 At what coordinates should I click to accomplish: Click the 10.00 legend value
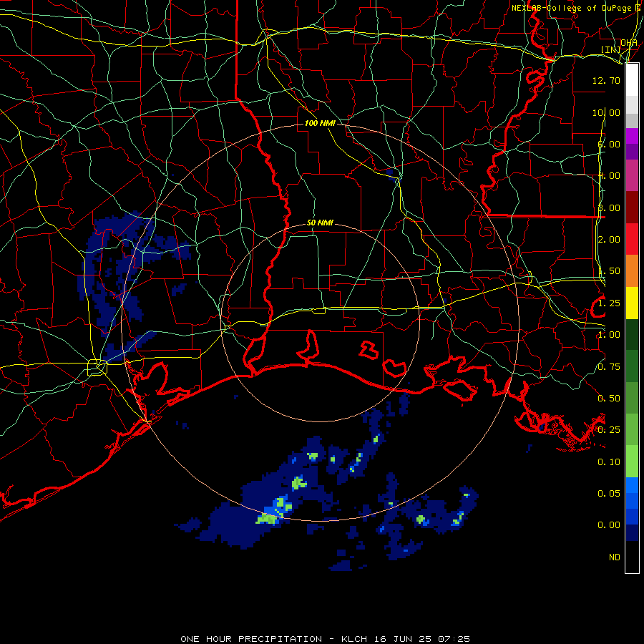[606, 112]
